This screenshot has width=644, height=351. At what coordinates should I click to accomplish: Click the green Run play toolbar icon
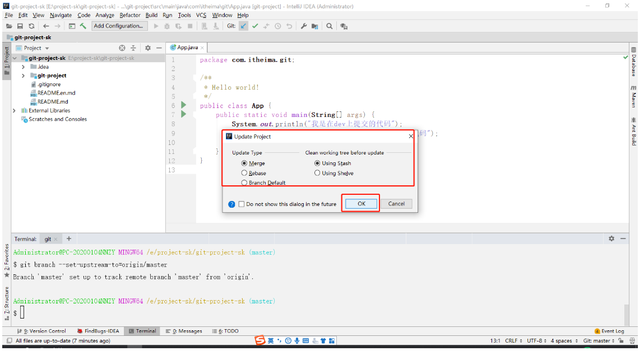pyautogui.click(x=156, y=26)
